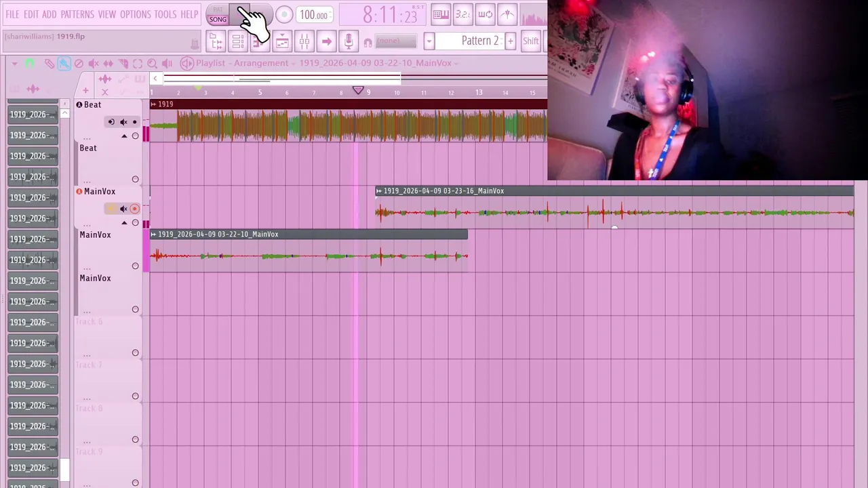
Task: Open the pattern selector arrow
Action: [429, 41]
